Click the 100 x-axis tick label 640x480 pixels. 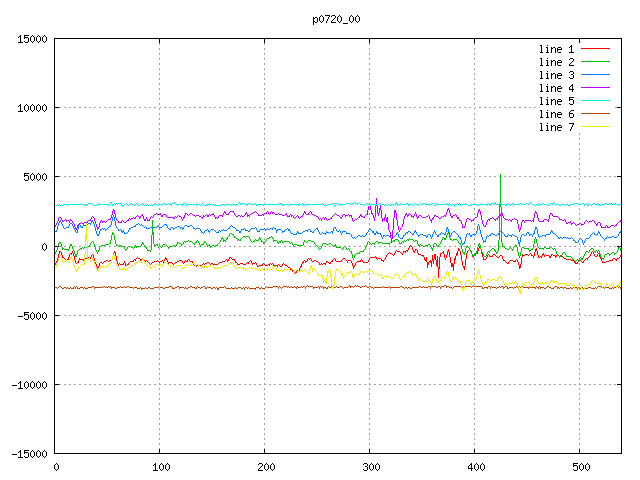click(x=159, y=467)
